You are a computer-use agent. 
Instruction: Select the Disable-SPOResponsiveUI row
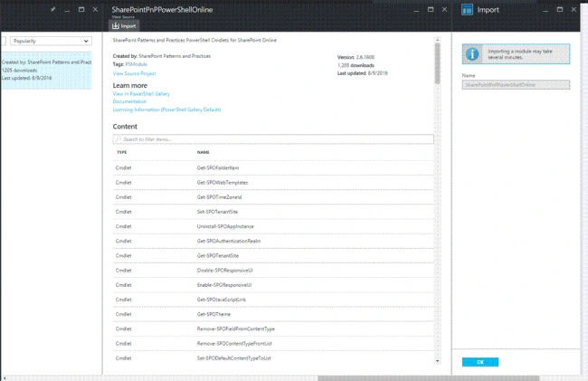[273, 271]
